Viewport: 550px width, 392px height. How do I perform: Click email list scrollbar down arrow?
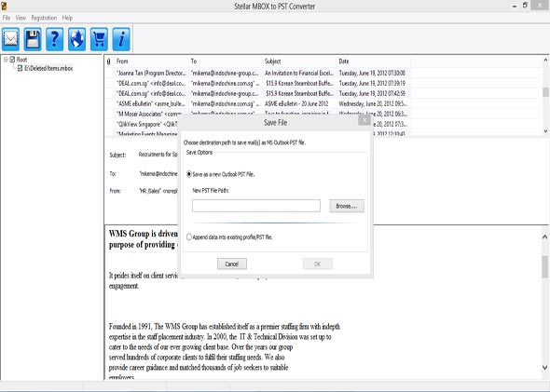point(545,131)
